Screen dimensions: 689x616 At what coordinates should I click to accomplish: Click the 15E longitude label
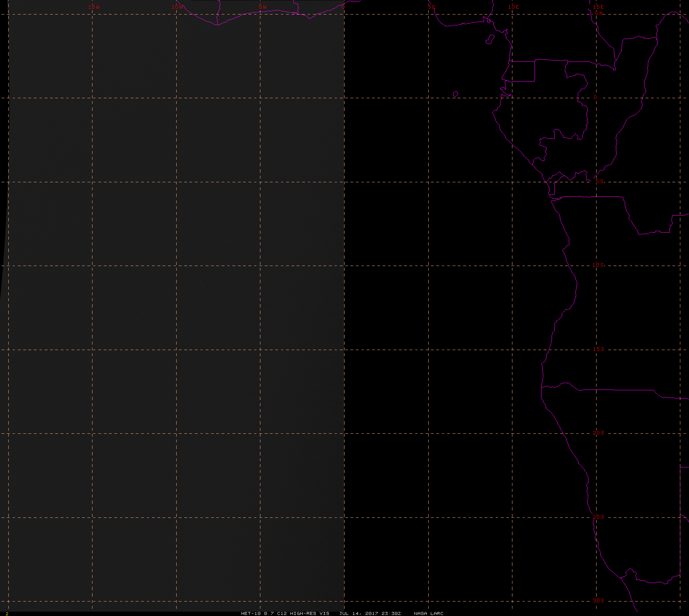click(x=599, y=7)
